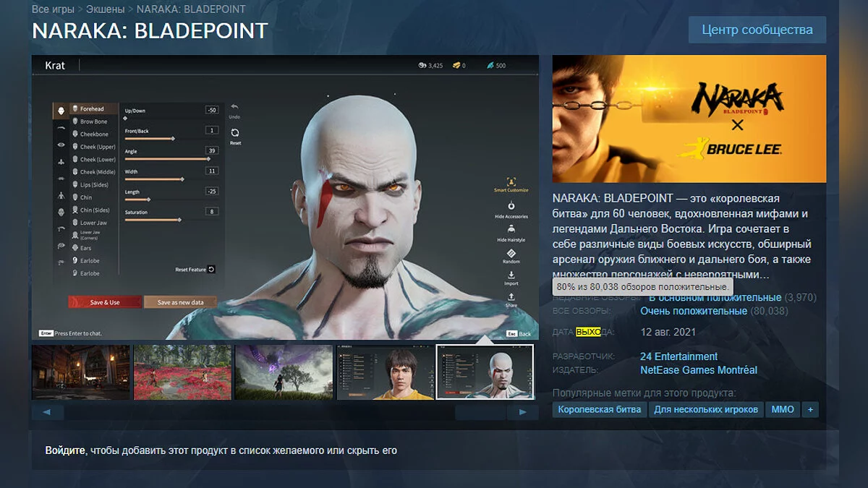Click the head icon beside Chin

[x=75, y=197]
